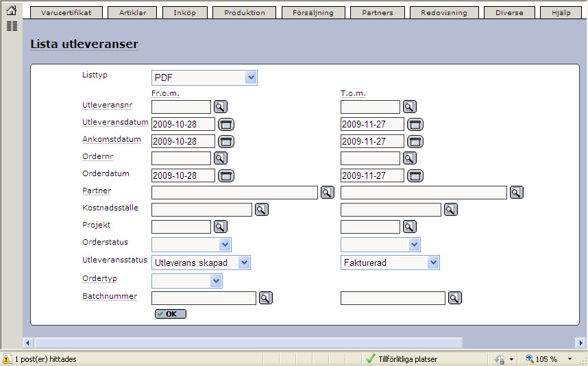The height and width of the screenshot is (366, 588).
Task: Open the Listtyp PDF dropdown
Action: pyautogui.click(x=204, y=77)
